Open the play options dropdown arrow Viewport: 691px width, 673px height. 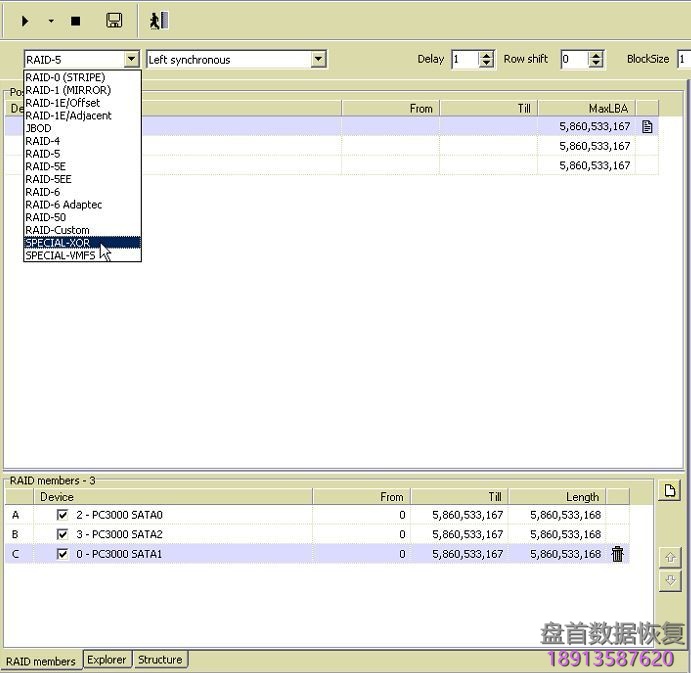click(x=51, y=21)
